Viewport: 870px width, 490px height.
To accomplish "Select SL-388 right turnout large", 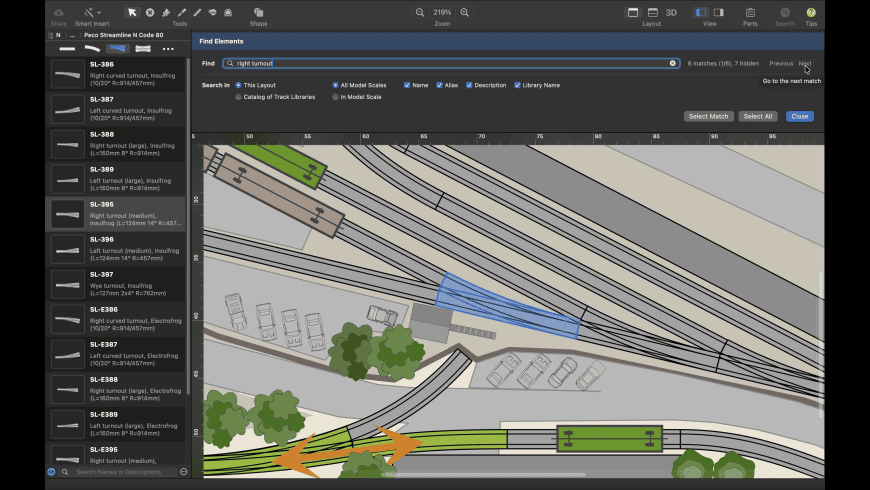I will click(x=115, y=144).
